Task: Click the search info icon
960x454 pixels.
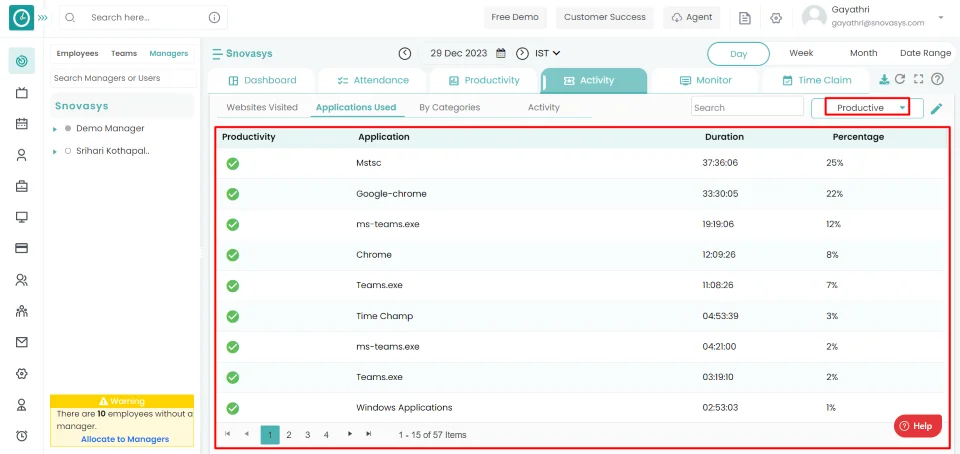Action: pyautogui.click(x=214, y=18)
